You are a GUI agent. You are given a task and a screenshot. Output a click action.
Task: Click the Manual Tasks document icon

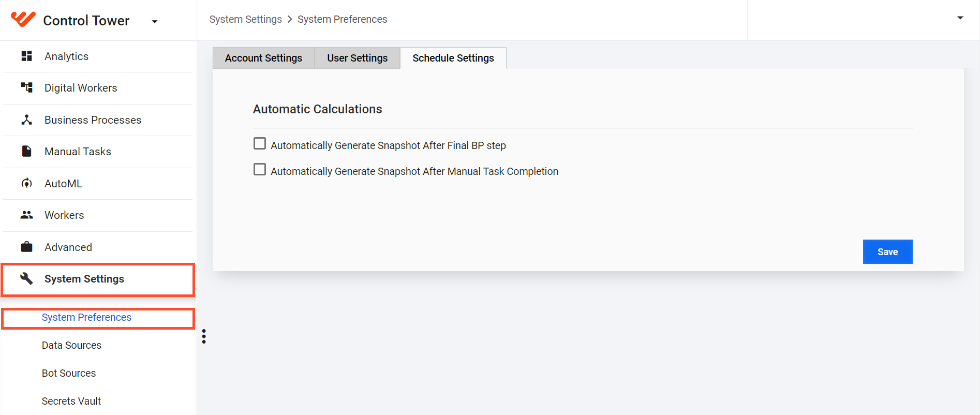click(x=26, y=151)
